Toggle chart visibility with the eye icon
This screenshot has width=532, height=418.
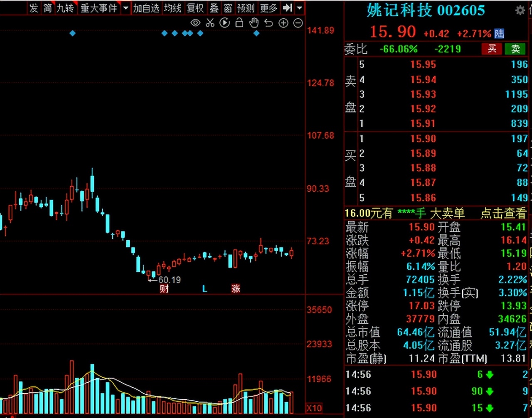[x=195, y=23]
